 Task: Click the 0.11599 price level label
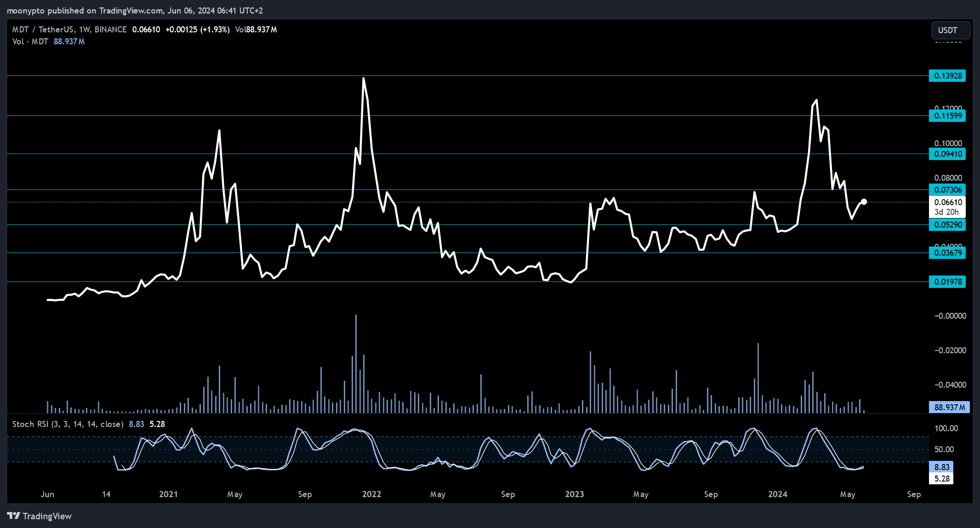pyautogui.click(x=947, y=116)
